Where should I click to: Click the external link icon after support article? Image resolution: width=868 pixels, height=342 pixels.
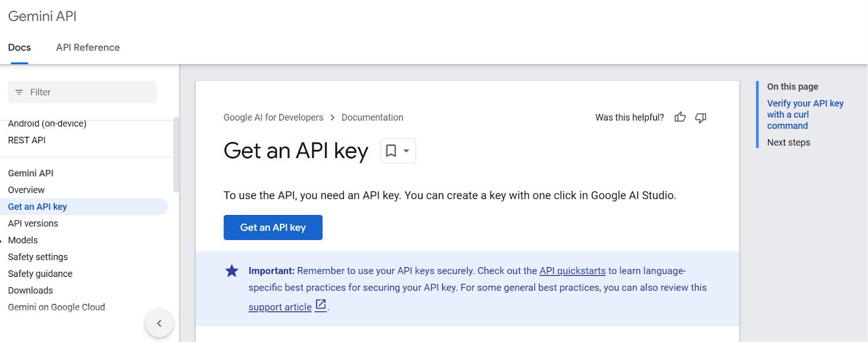pyautogui.click(x=321, y=305)
